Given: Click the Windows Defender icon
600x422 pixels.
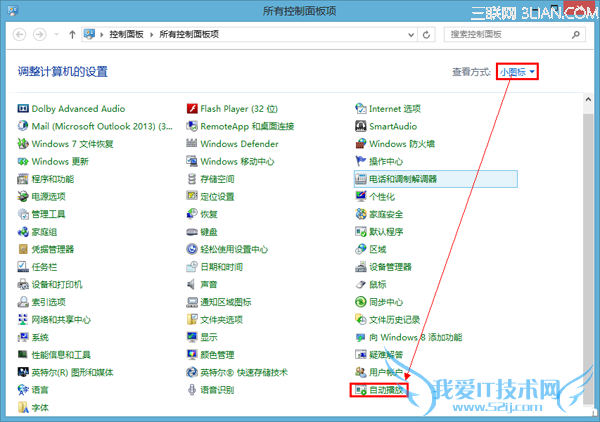Looking at the screenshot, I should pyautogui.click(x=192, y=144).
